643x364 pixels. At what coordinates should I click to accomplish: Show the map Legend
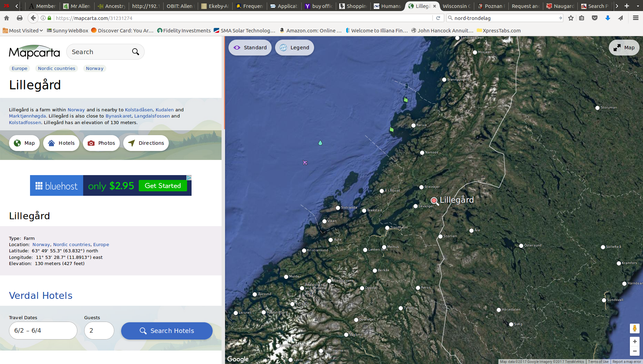tap(294, 48)
